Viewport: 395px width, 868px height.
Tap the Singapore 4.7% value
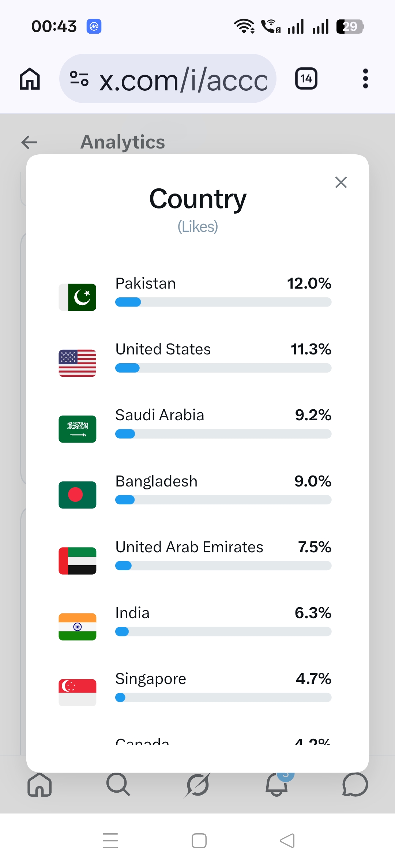click(x=313, y=679)
